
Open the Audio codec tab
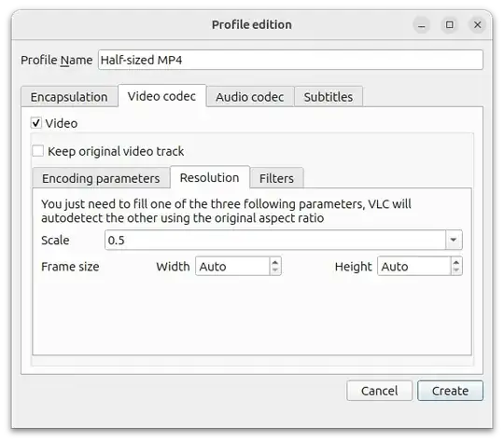click(x=250, y=97)
